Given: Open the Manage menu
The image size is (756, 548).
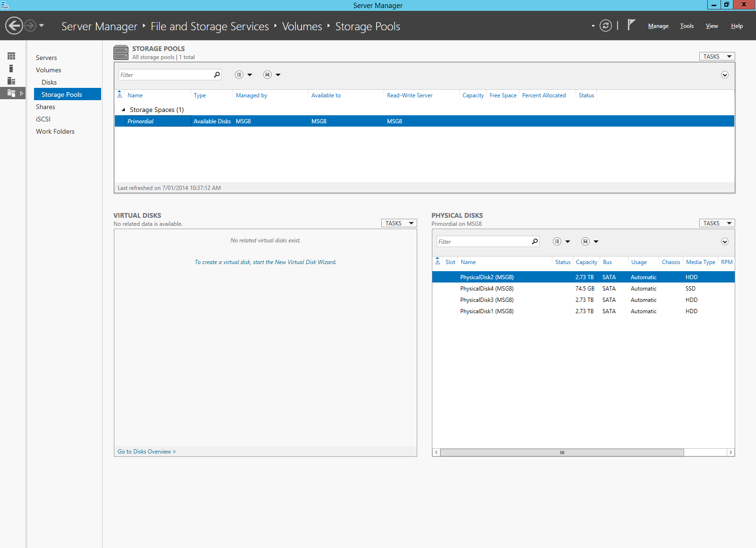Looking at the screenshot, I should [x=658, y=26].
